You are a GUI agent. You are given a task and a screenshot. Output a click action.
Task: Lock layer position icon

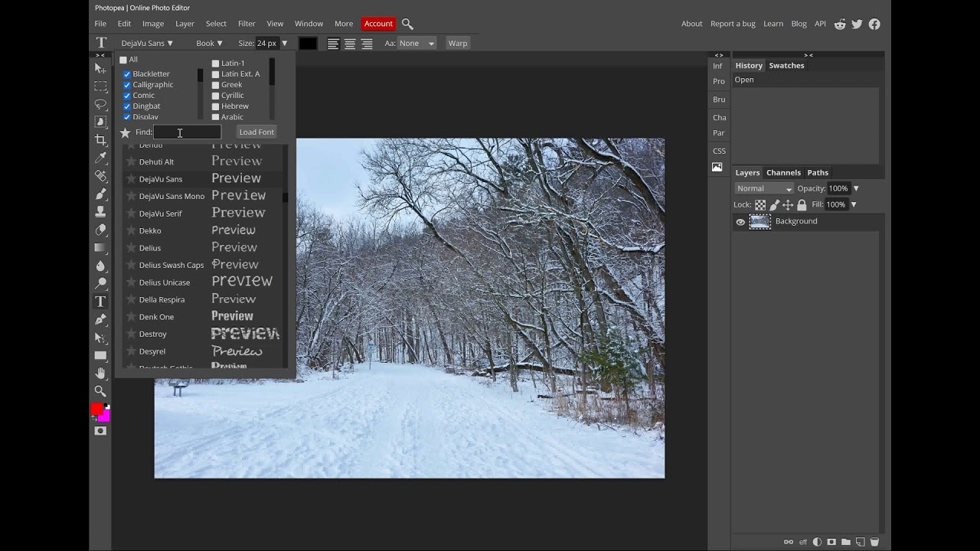click(x=788, y=205)
